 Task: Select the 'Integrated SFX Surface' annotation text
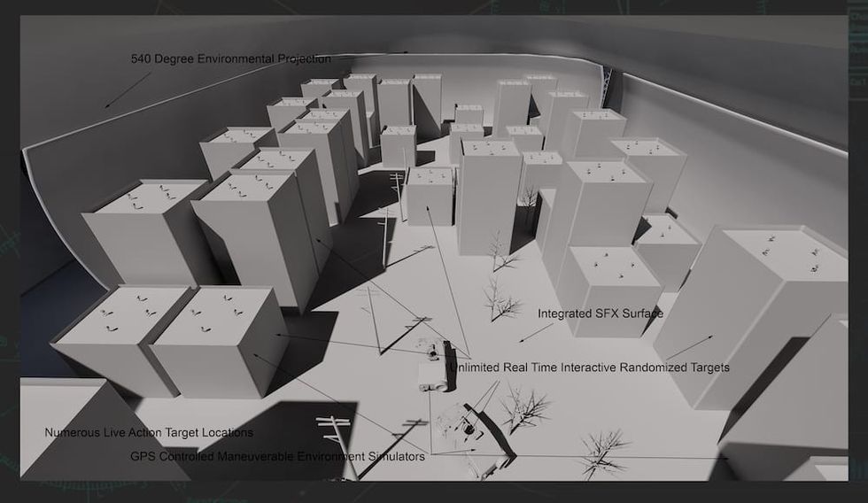coord(600,313)
